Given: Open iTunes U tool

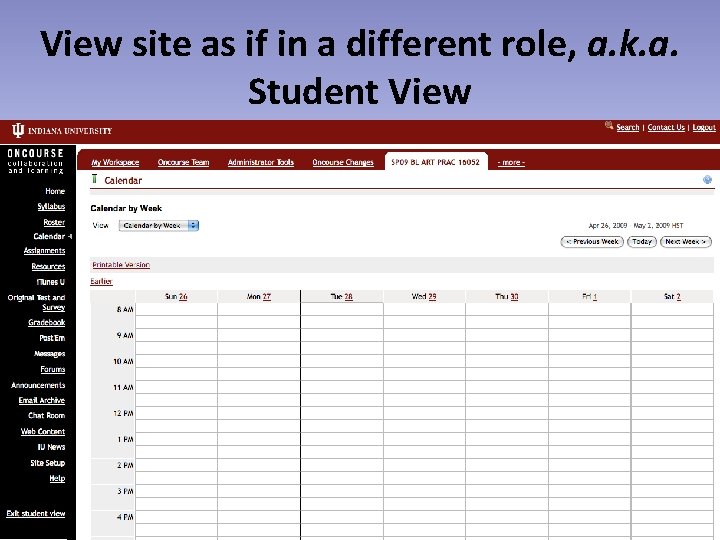Looking at the screenshot, I should 51,282.
